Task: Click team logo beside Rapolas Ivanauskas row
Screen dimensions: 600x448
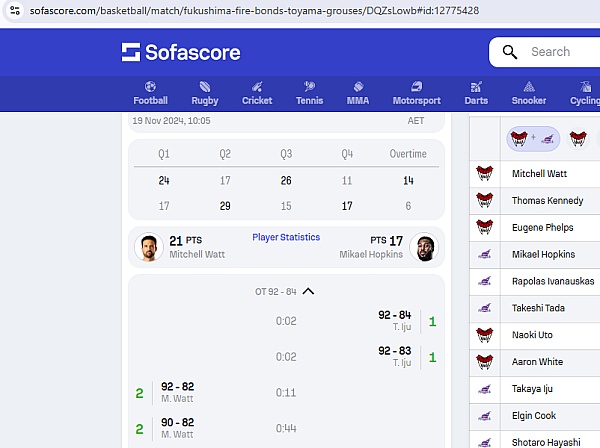Action: coord(484,281)
